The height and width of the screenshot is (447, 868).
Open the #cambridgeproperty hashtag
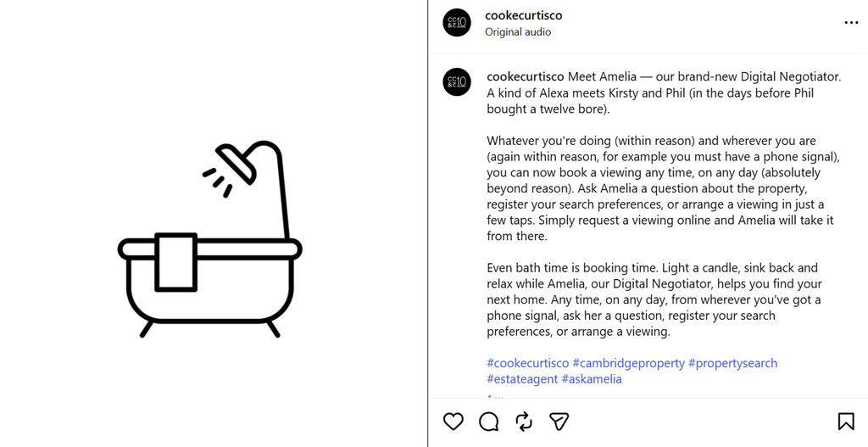pyautogui.click(x=628, y=363)
